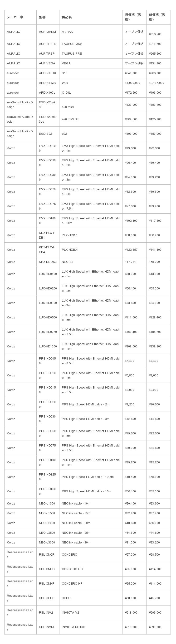Click the PLX-HDB.1 product name

[x=70, y=235]
